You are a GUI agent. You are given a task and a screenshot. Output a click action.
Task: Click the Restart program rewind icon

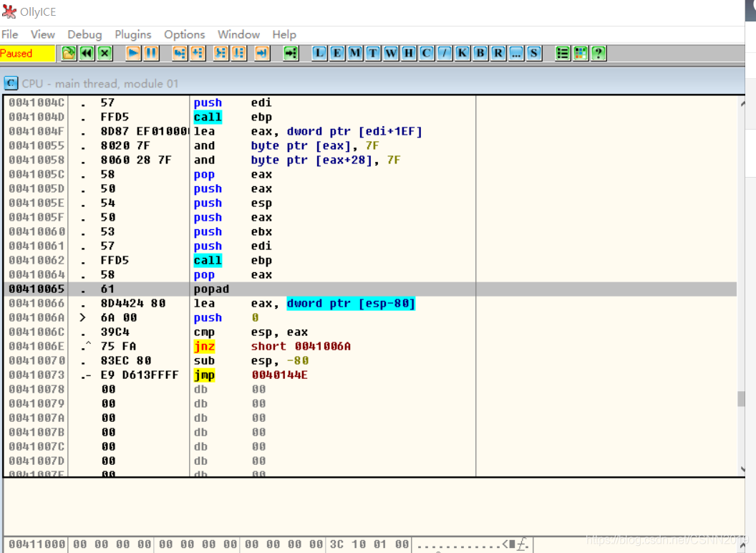pos(87,53)
